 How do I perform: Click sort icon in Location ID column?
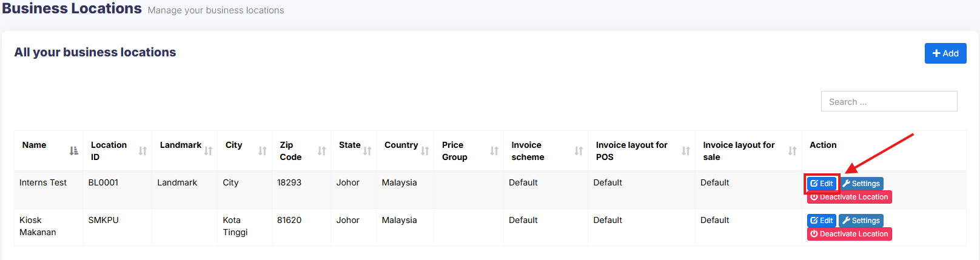point(143,151)
